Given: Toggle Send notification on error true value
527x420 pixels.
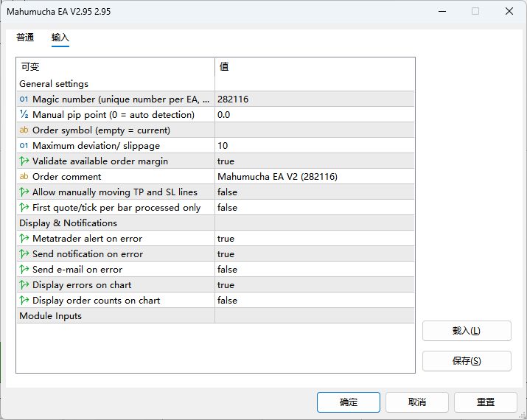Looking at the screenshot, I should (314, 253).
